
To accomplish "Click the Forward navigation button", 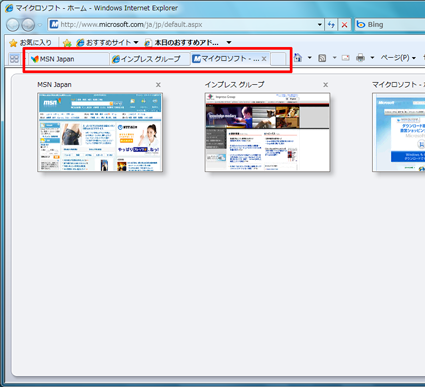I will coord(28,25).
